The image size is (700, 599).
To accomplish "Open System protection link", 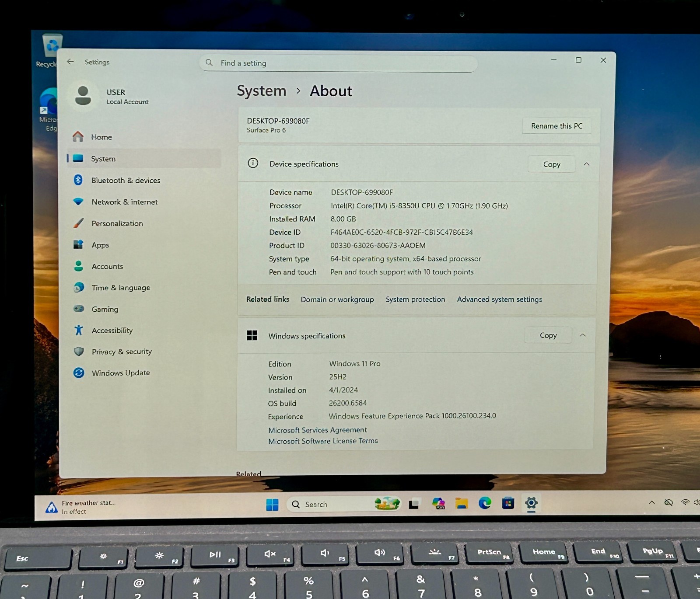I will click(415, 299).
